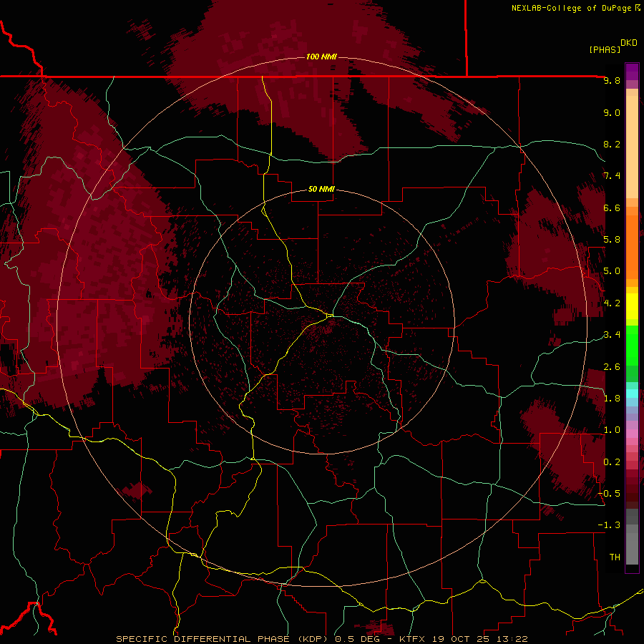This screenshot has height=644, width=644.
Task: Click the NEXLAB-College of DuPage credit text
Action: click(572, 8)
